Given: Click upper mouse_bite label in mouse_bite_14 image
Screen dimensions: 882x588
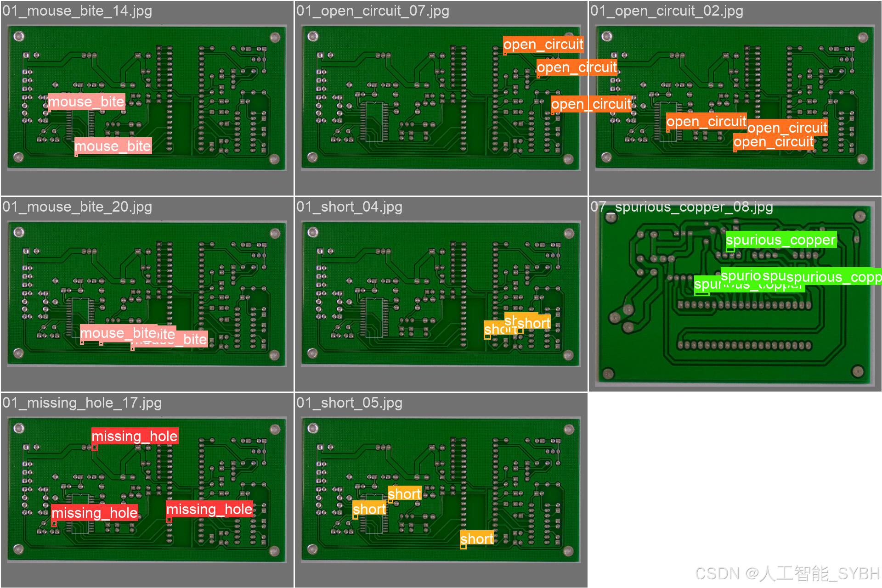Looking at the screenshot, I should [x=86, y=101].
